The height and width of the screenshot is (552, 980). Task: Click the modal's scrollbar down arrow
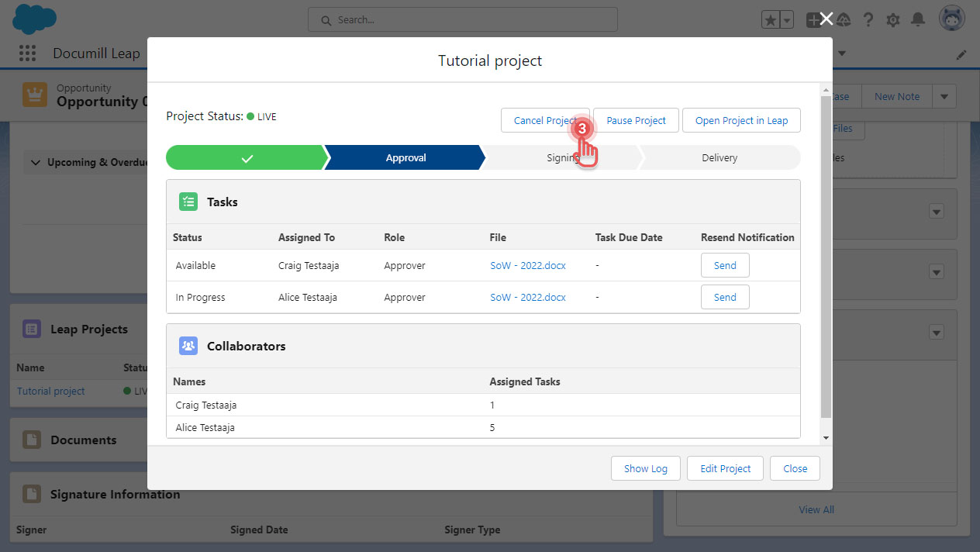(x=826, y=438)
